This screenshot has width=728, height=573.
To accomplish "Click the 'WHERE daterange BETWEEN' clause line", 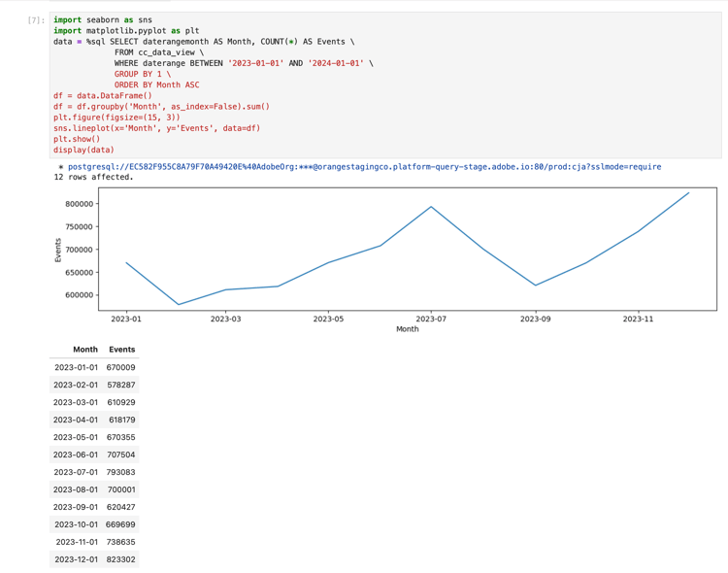I will pos(243,63).
